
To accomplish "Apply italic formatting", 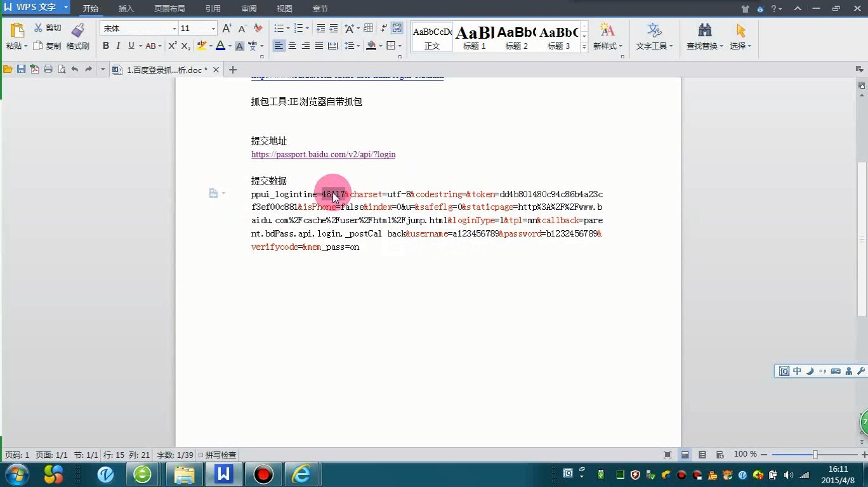I will (x=118, y=46).
